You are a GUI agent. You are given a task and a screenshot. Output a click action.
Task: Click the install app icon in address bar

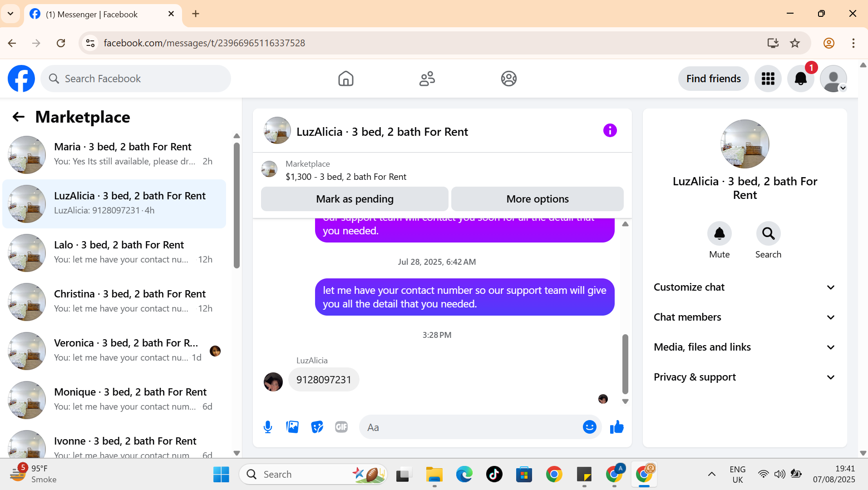click(x=773, y=43)
